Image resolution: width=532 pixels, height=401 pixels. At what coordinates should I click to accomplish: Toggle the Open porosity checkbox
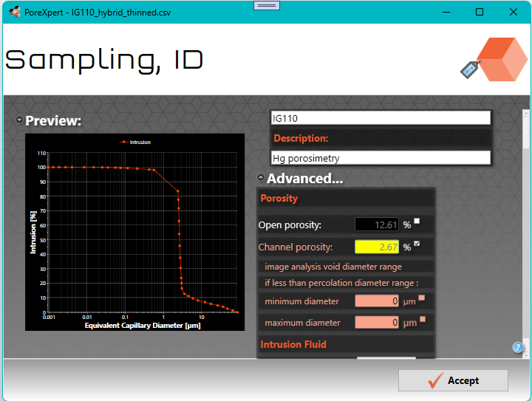pyautogui.click(x=417, y=221)
